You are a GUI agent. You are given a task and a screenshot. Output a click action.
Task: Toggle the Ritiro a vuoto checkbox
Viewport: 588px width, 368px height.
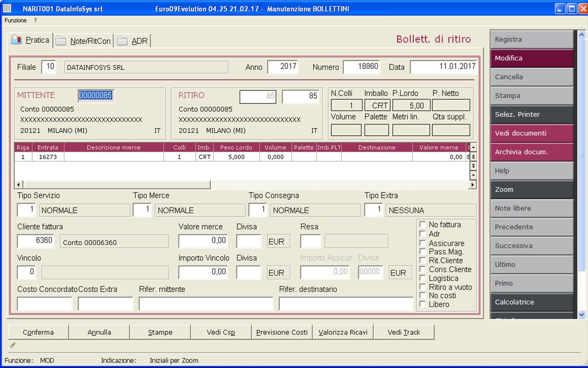pyautogui.click(x=423, y=287)
